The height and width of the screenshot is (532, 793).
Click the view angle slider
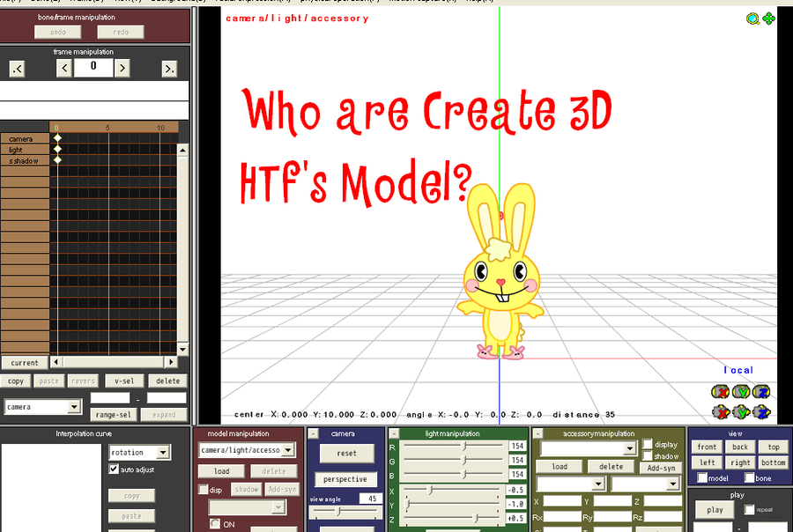pyautogui.click(x=346, y=512)
